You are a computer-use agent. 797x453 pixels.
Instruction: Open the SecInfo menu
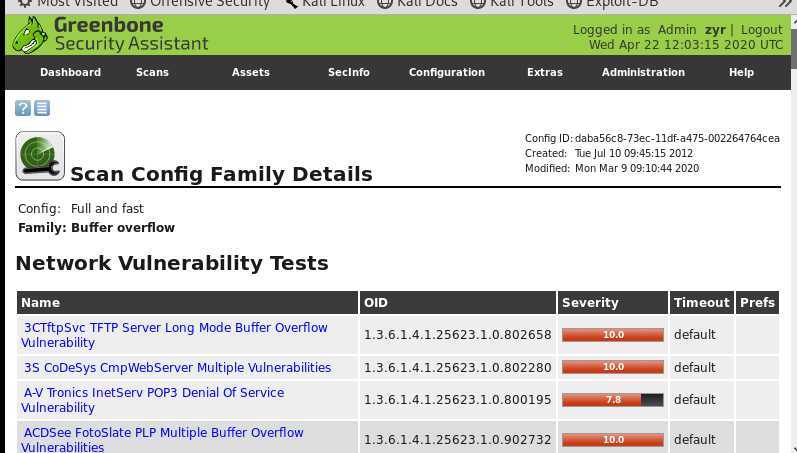(349, 72)
